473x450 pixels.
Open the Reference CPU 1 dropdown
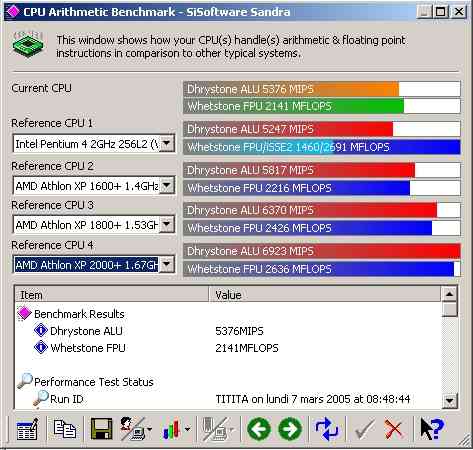click(x=166, y=144)
